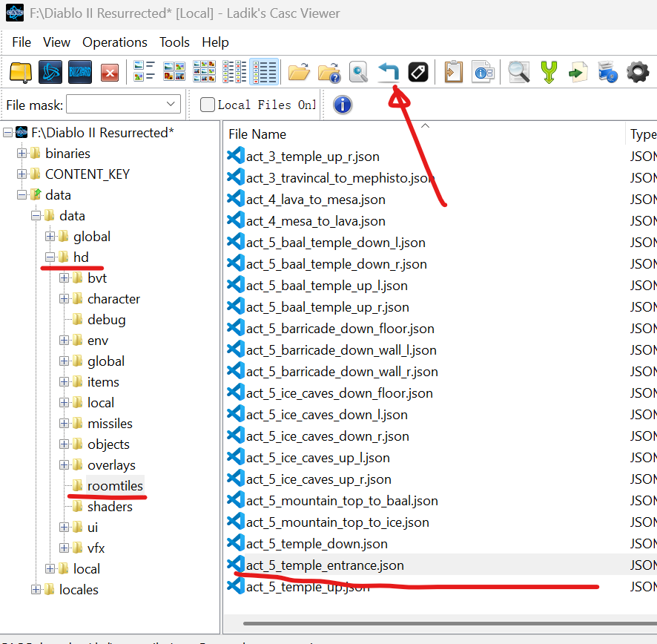Click inside the File mask input field
This screenshot has width=657, height=644.
pyautogui.click(x=114, y=104)
